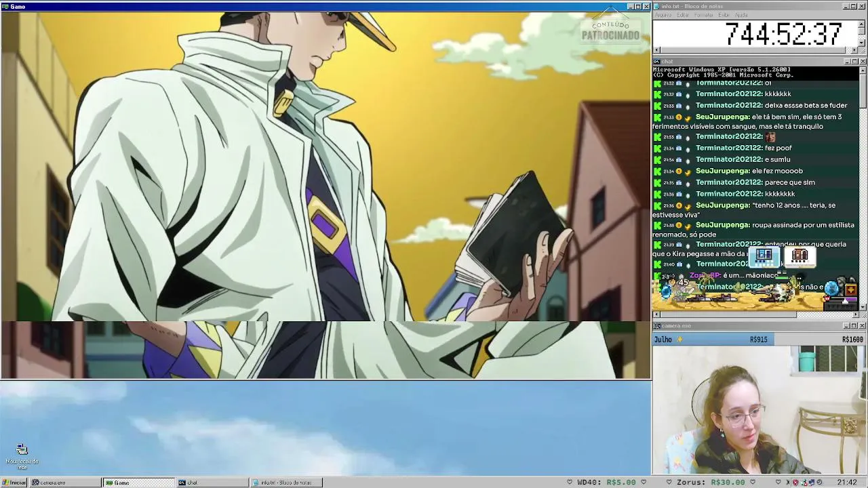Click the Zorus: R$30.00 donation ticker
The width and height of the screenshot is (868, 488).
710,483
